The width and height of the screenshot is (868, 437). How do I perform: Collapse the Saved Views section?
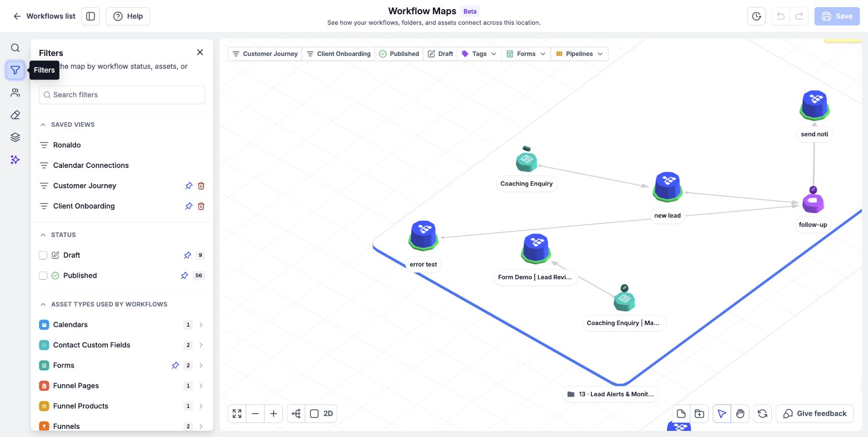[x=43, y=125]
